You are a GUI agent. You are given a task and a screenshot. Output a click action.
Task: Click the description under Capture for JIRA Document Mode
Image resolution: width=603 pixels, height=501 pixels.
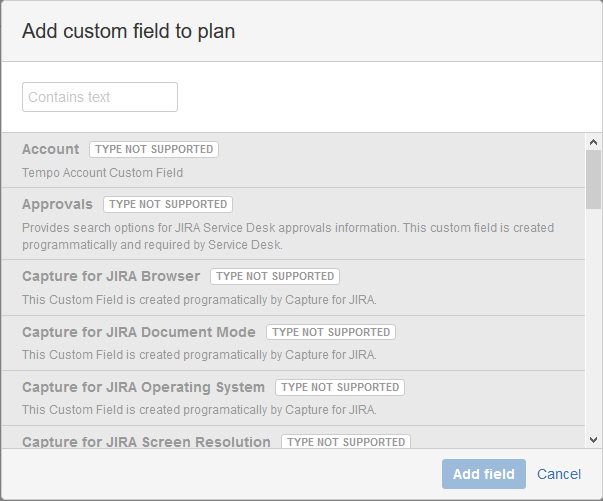coord(199,355)
